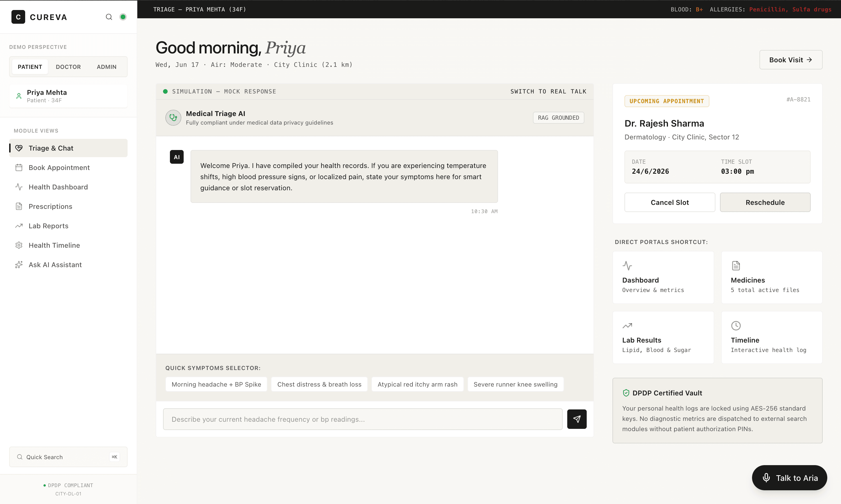Open Priya Mehta patient profile selector
841x504 pixels.
[68, 96]
